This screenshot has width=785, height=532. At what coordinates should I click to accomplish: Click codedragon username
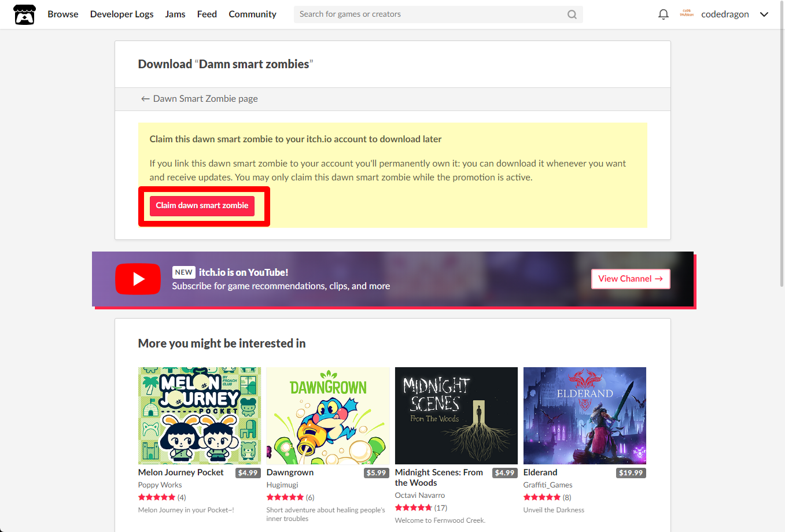pos(725,14)
